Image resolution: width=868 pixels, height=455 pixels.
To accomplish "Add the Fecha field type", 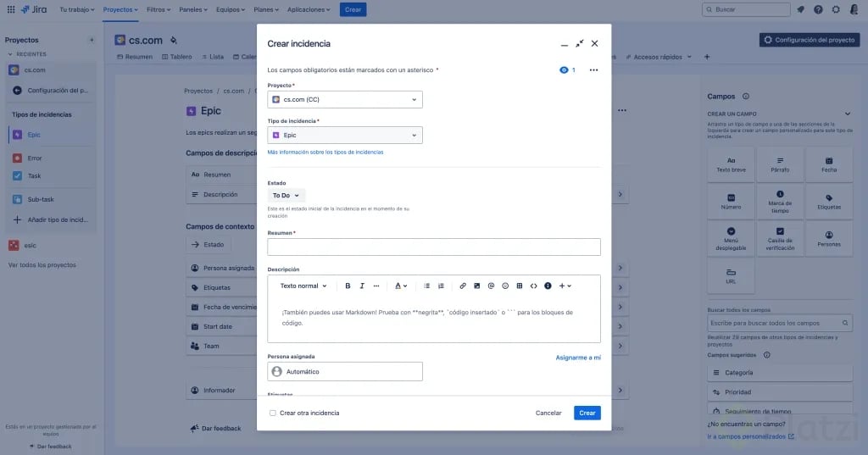I will [x=829, y=164].
